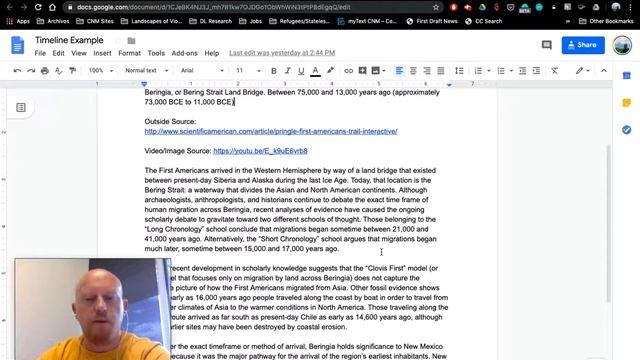Click the move to folder icon

point(131,40)
